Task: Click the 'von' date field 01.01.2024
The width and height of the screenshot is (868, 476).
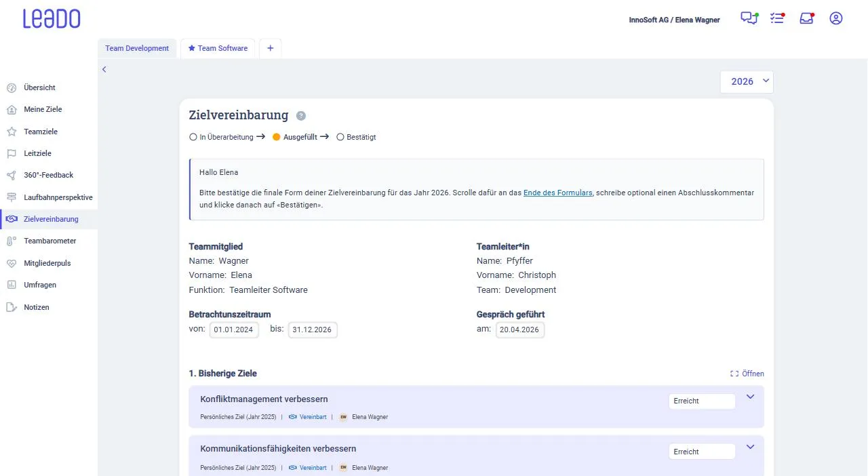Action: (x=234, y=330)
